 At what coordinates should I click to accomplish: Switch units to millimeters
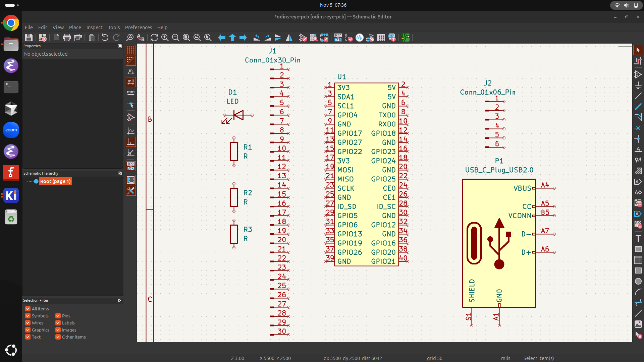[131, 93]
